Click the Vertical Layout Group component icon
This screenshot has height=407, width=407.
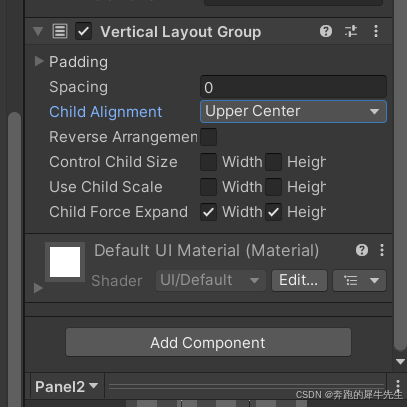click(x=60, y=32)
